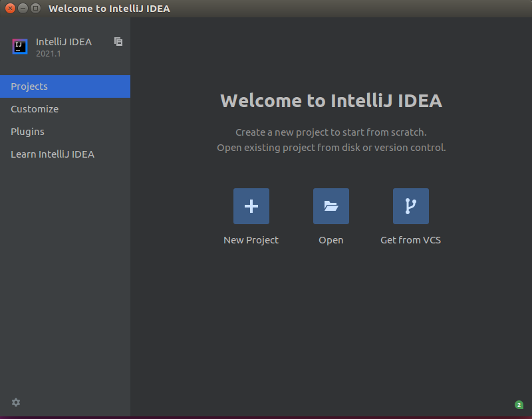Switch to the Customize tab
Image resolution: width=532 pixels, height=419 pixels.
point(65,109)
